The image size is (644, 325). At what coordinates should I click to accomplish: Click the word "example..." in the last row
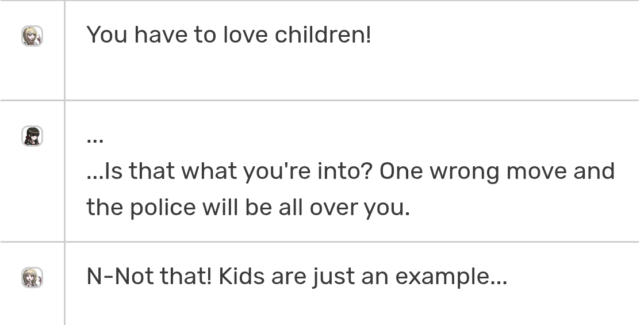pyautogui.click(x=451, y=277)
